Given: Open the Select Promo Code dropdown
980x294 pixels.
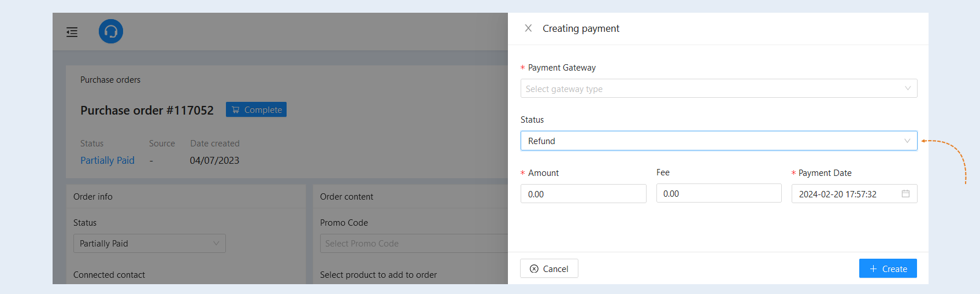Looking at the screenshot, I should pos(414,244).
